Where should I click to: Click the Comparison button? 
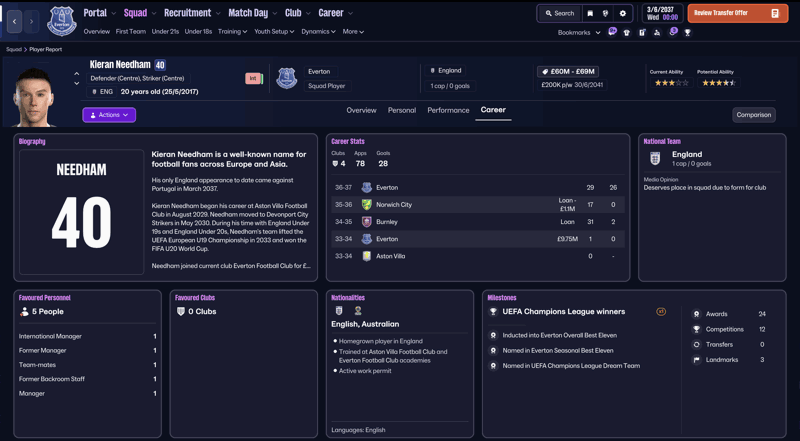(x=754, y=115)
